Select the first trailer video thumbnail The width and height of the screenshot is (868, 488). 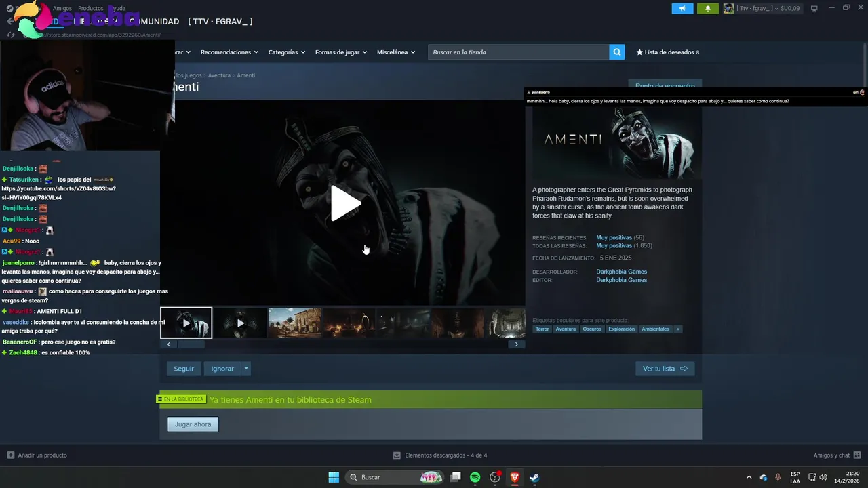(186, 323)
